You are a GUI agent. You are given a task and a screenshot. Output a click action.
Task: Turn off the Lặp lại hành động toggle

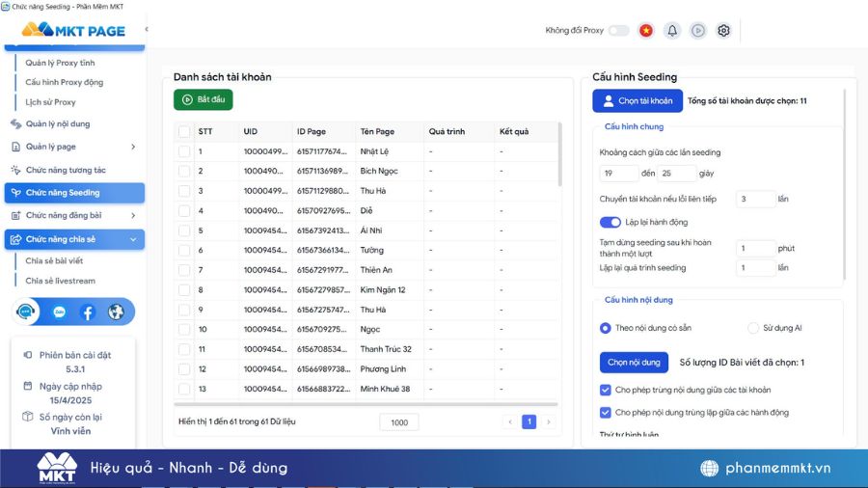coord(610,222)
